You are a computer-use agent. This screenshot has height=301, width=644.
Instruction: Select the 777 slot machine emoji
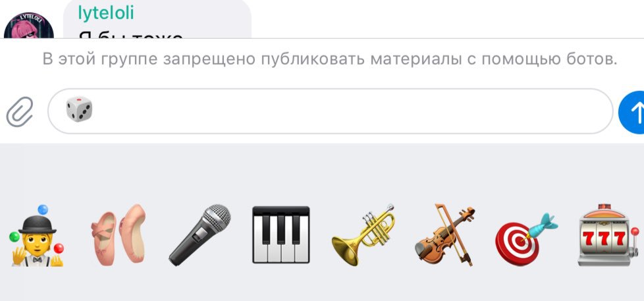click(x=608, y=234)
